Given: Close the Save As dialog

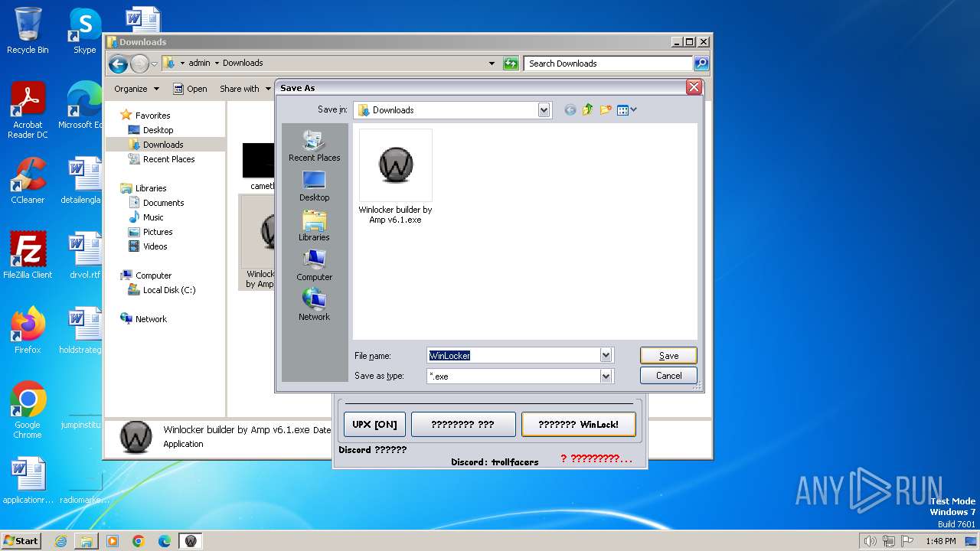Looking at the screenshot, I should [694, 87].
